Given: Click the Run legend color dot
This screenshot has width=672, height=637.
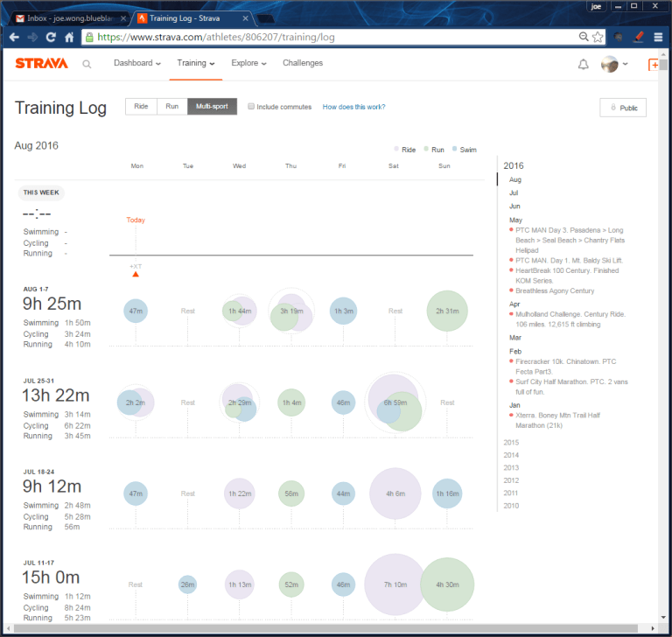Looking at the screenshot, I should pyautogui.click(x=426, y=149).
